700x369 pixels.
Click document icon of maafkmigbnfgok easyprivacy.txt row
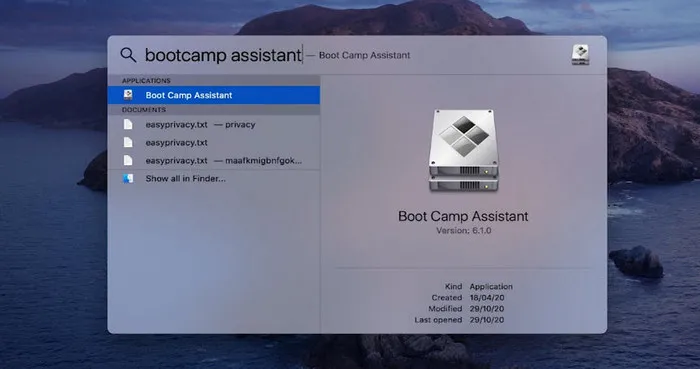(128, 160)
